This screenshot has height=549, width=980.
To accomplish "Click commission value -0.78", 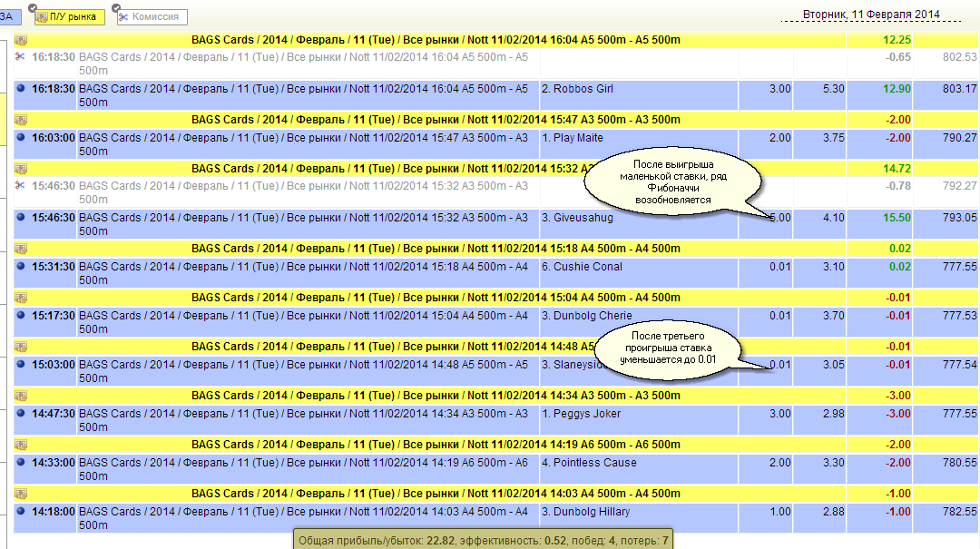I will 898,186.
